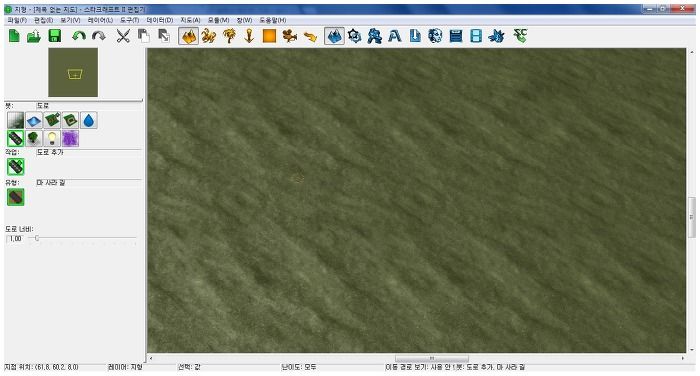Open the AI module face icon
700x376 pixels.
[x=435, y=36]
